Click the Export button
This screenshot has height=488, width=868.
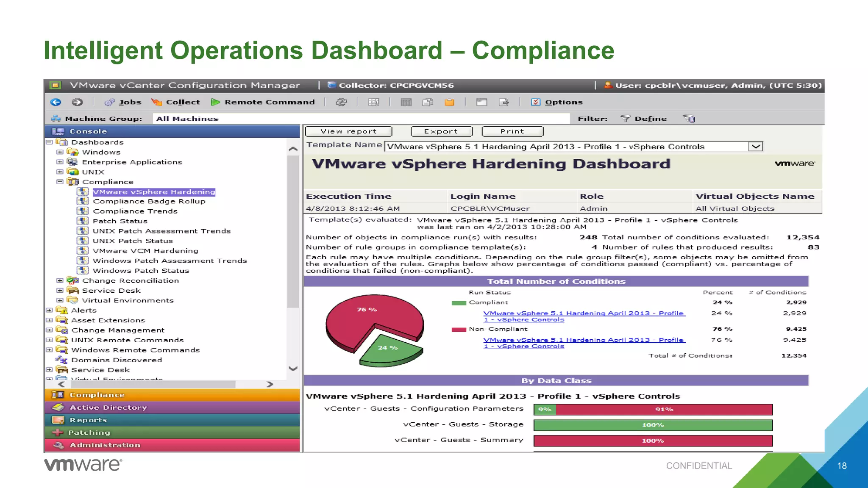click(x=441, y=131)
